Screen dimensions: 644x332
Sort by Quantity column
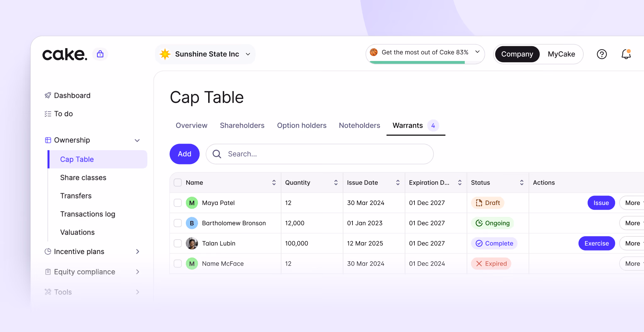[336, 183]
